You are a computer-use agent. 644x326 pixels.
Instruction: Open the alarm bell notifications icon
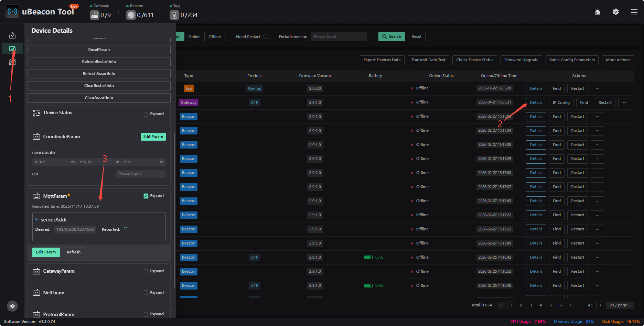[598, 12]
